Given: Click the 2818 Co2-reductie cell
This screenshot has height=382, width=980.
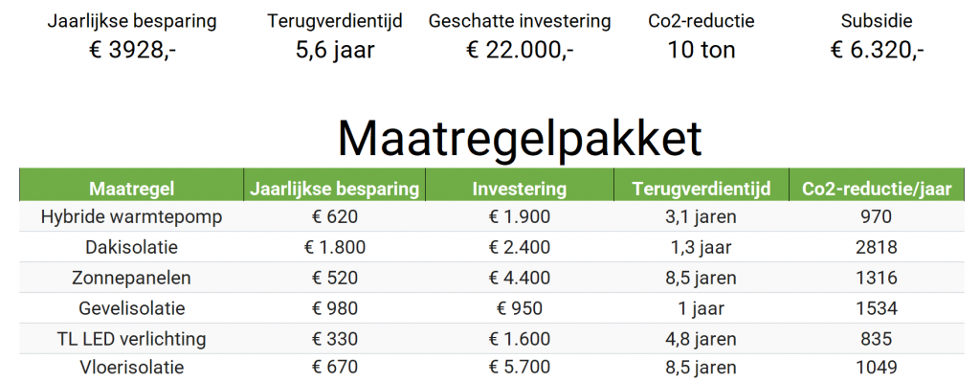Looking at the screenshot, I should [x=877, y=247].
